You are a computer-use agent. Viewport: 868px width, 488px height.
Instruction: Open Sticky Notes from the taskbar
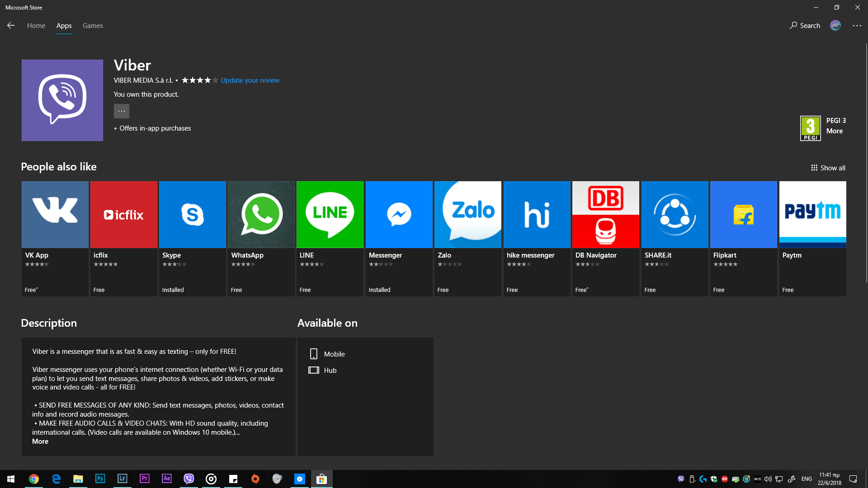point(233,479)
